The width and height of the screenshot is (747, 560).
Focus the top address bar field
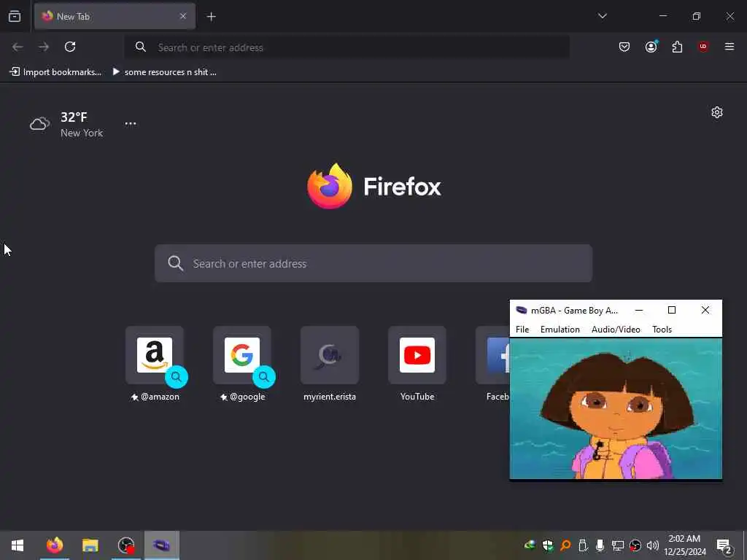click(x=347, y=47)
